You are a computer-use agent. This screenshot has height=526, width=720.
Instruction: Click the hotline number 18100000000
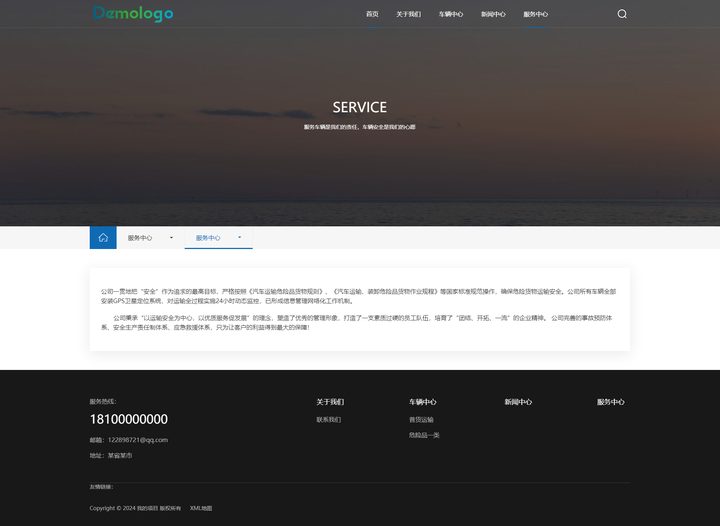pos(129,419)
